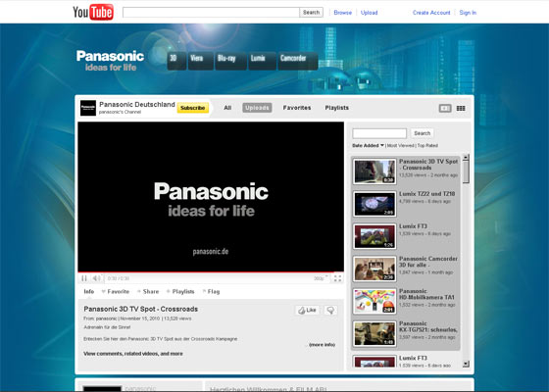The height and width of the screenshot is (392, 549).
Task: Click the Favorite option below video
Action: 116,292
